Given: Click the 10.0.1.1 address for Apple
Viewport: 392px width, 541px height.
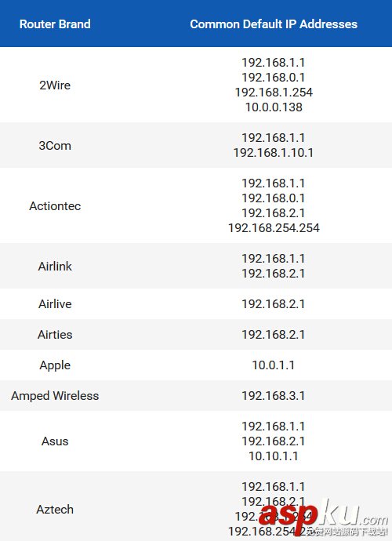Looking at the screenshot, I should click(x=274, y=365).
